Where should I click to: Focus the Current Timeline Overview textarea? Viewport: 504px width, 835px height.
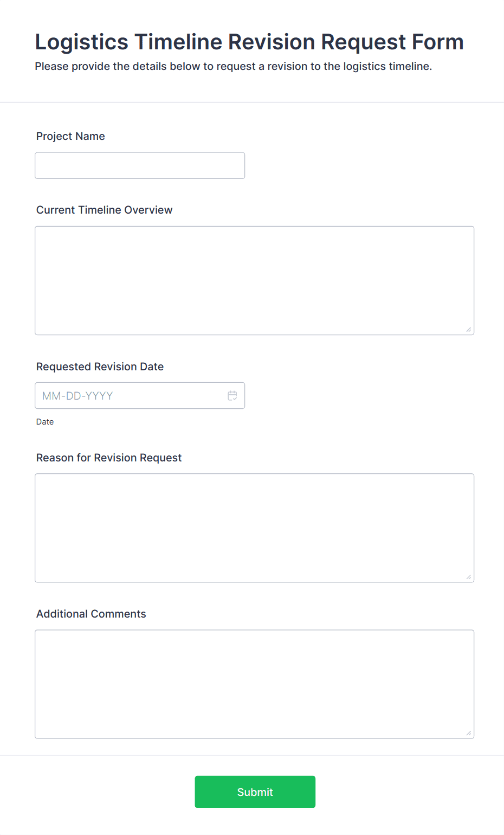(x=254, y=280)
